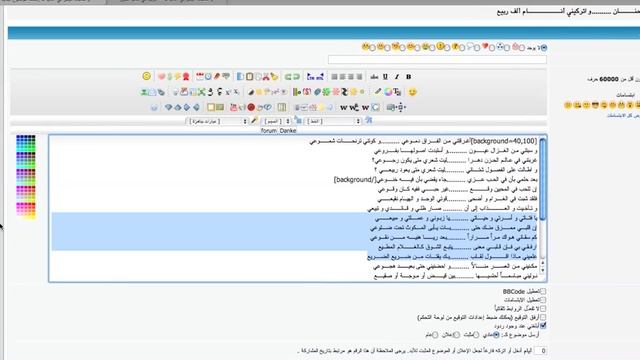Select the normal topic type radio button
Screen dimensions: 640x360
[x=496, y=335]
